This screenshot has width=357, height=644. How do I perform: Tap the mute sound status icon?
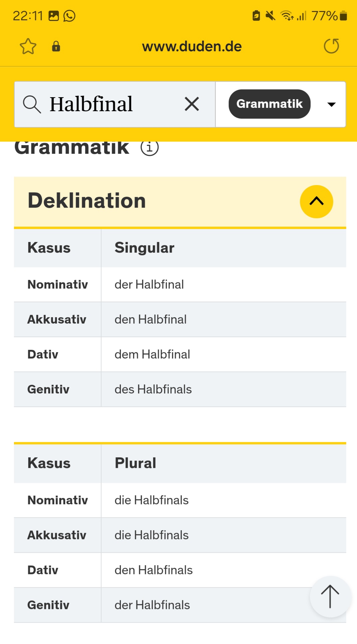click(270, 16)
